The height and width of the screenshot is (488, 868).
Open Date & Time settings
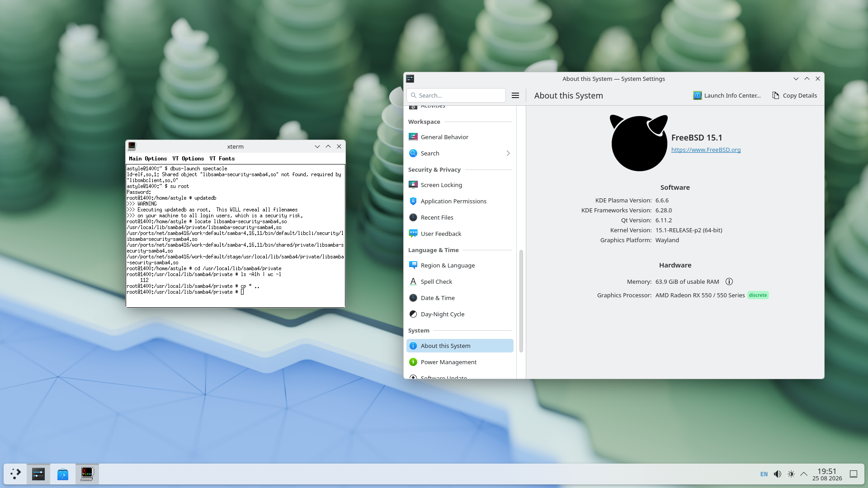click(460, 298)
